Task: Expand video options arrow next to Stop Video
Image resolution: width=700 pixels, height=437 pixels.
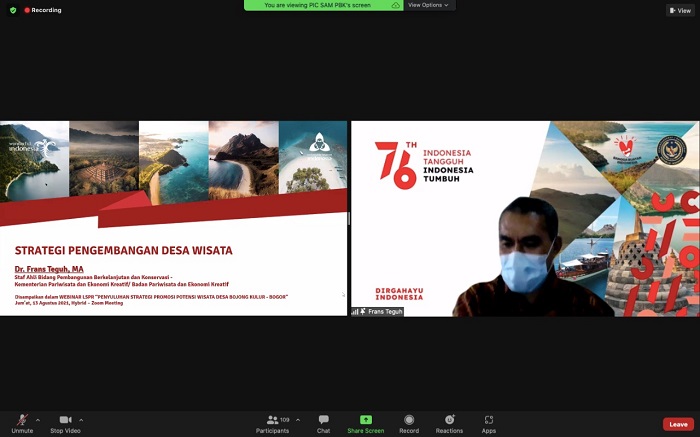Action: click(x=81, y=419)
